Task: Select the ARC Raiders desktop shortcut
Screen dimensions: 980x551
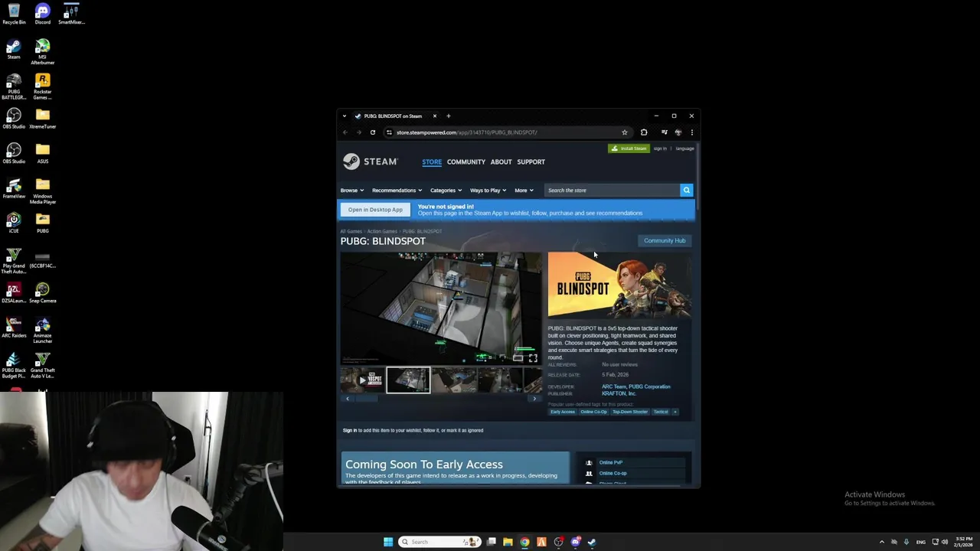Action: (14, 328)
